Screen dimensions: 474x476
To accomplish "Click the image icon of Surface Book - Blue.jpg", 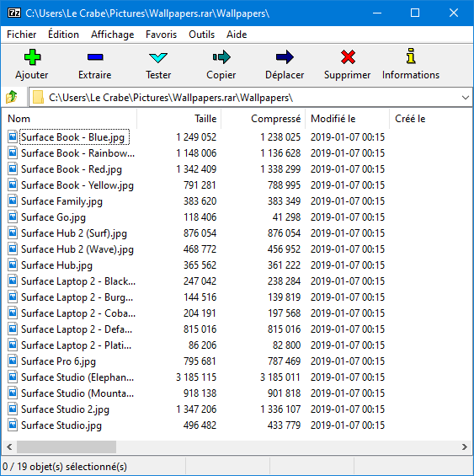I will coord(13,137).
